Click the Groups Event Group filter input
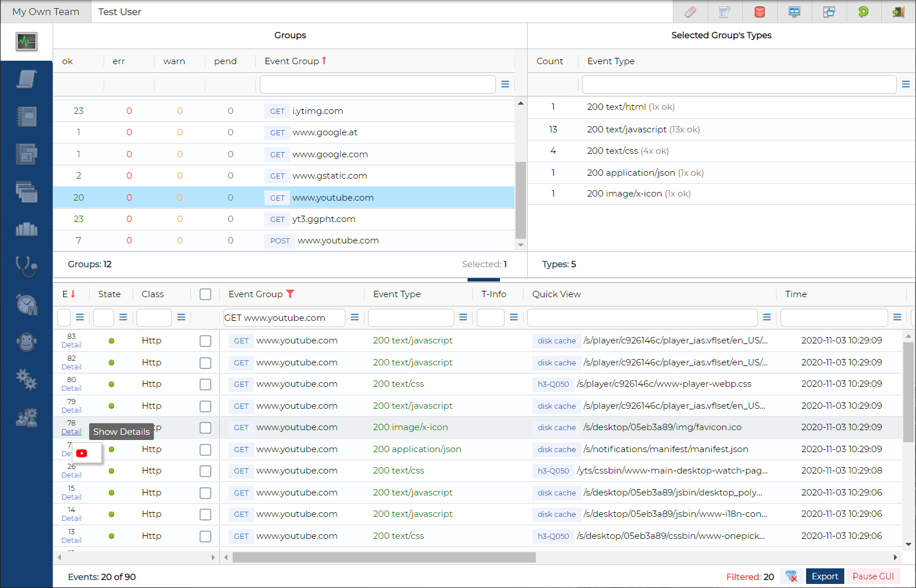This screenshot has height=588, width=916. coord(378,84)
